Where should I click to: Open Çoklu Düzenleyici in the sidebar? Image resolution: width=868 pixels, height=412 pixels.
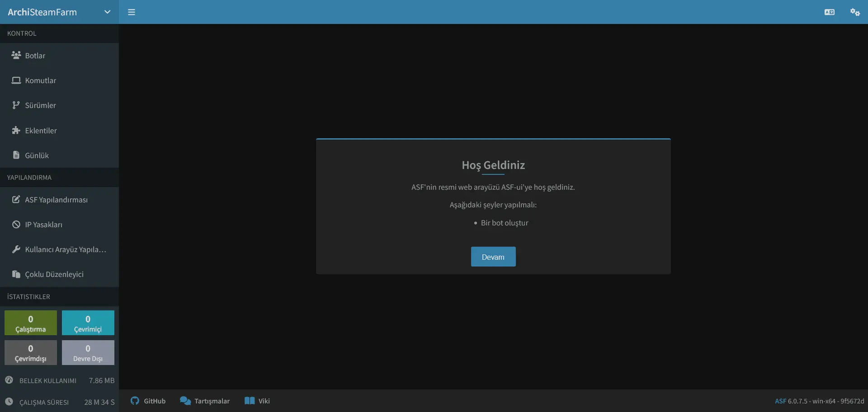click(59, 274)
